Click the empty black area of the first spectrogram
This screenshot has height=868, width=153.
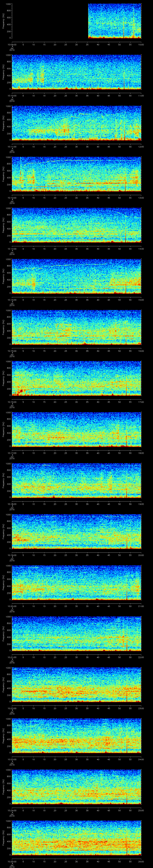click(x=50, y=21)
